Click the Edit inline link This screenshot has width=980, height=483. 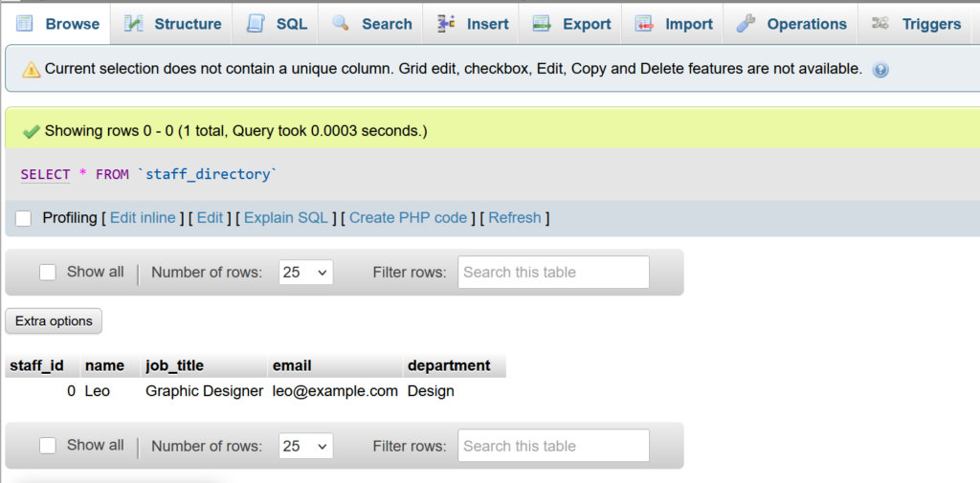[x=143, y=218]
